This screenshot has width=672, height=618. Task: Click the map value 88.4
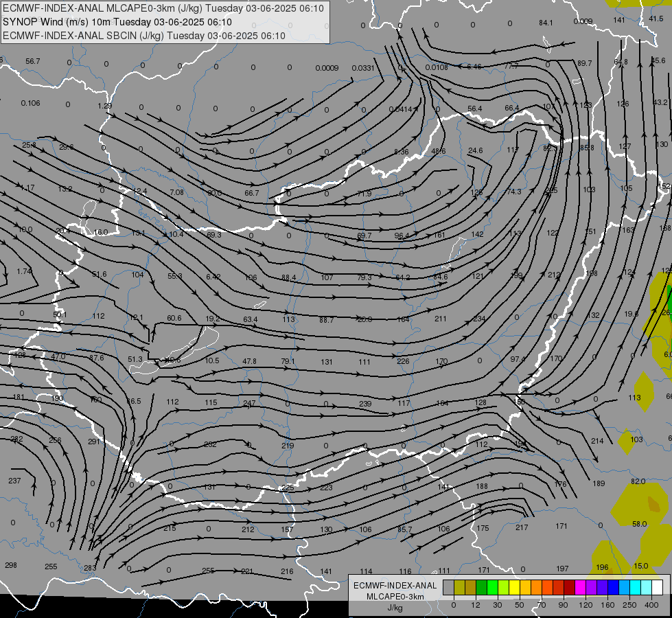click(289, 277)
